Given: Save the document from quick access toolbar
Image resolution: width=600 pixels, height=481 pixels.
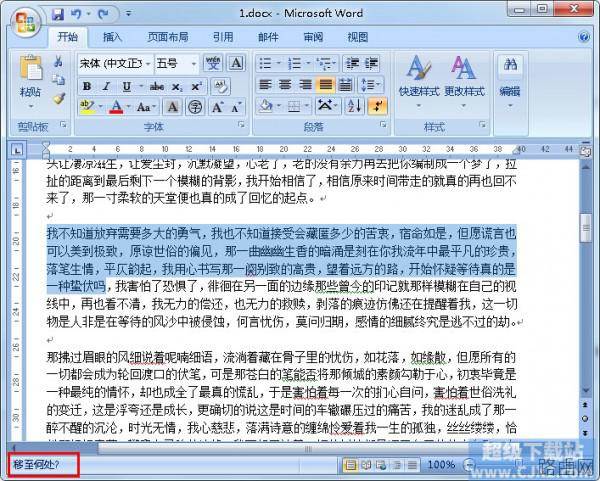Looking at the screenshot, I should point(57,14).
